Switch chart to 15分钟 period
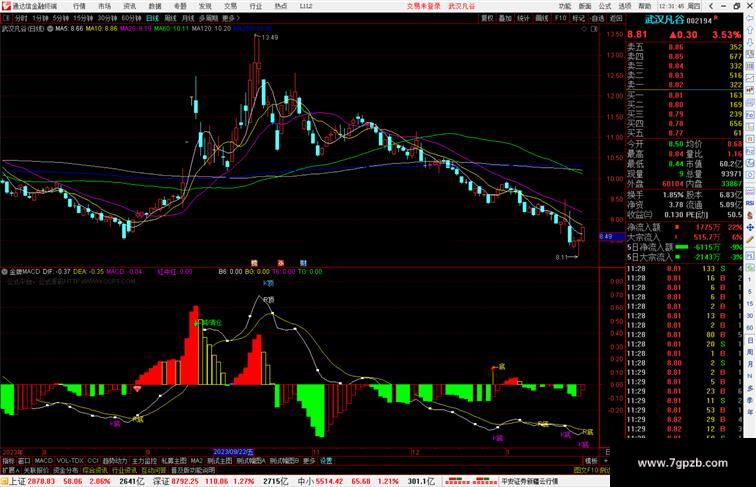This screenshot has width=756, height=487. (x=83, y=18)
